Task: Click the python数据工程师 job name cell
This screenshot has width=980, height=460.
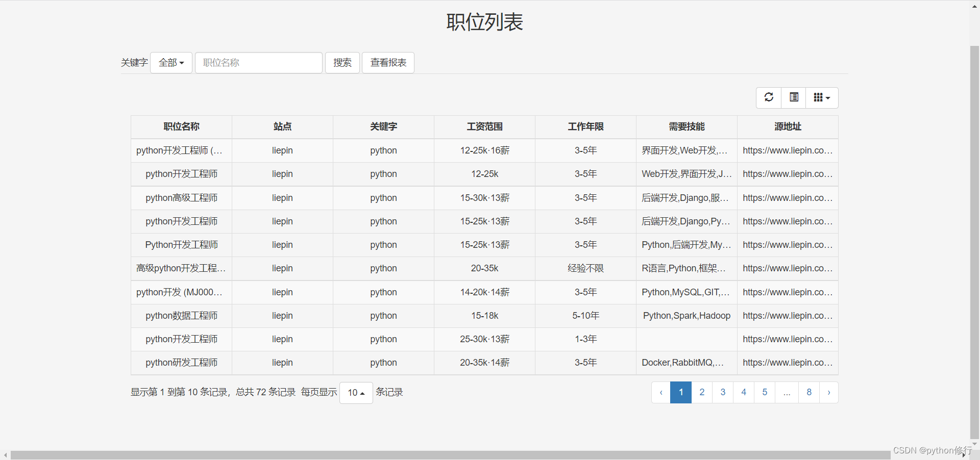Action: point(181,316)
